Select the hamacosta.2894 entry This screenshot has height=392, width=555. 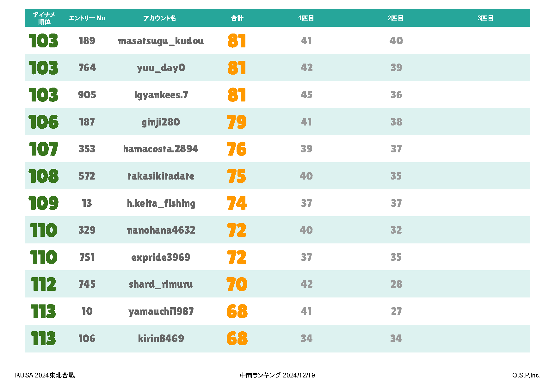(x=161, y=149)
